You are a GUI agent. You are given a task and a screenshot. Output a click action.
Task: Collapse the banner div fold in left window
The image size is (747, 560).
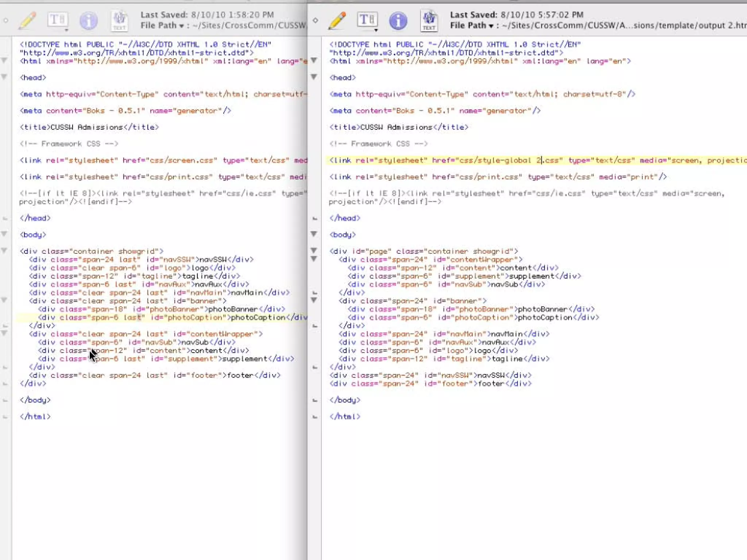click(4, 300)
